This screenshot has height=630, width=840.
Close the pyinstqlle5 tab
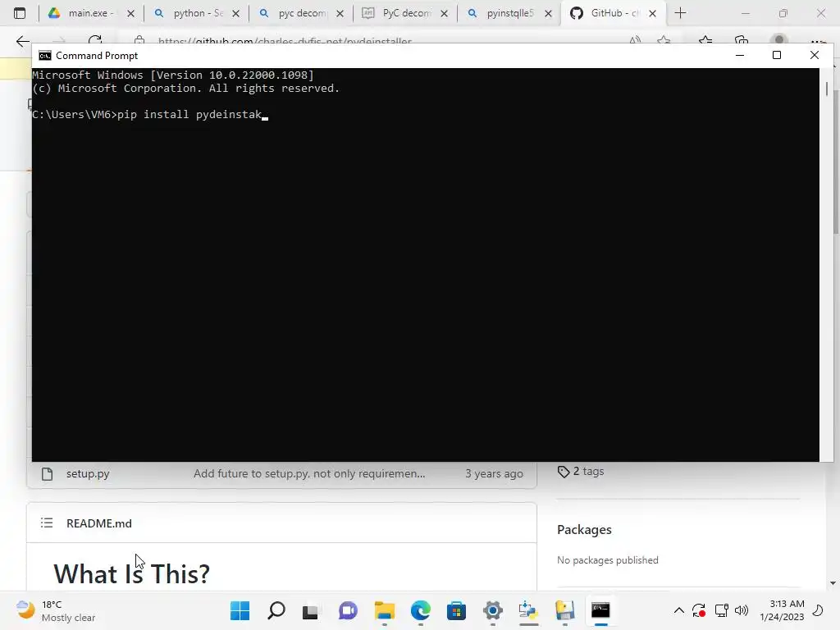548,14
